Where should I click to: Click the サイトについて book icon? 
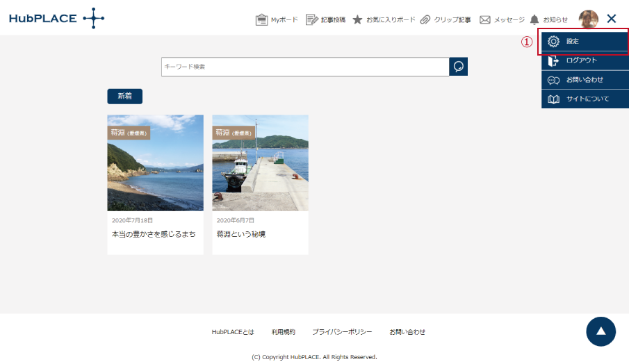pyautogui.click(x=553, y=99)
